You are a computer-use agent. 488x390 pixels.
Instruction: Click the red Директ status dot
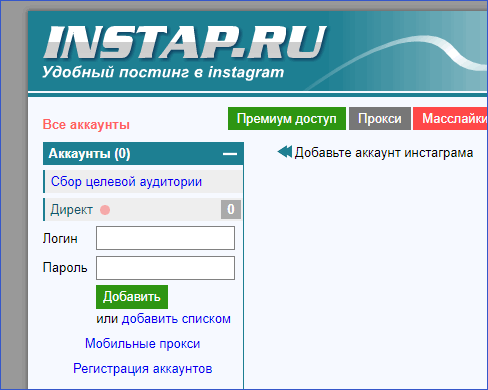pos(105,210)
